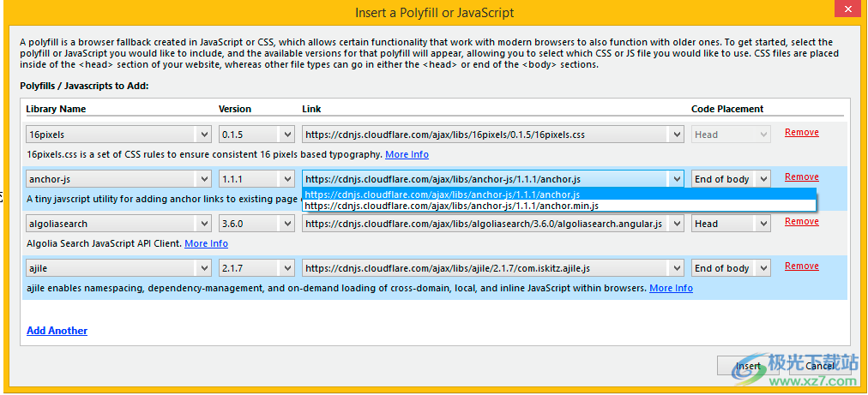Screen dimensions: 868x395
Task: Click the Library Name column header
Action: pos(56,109)
